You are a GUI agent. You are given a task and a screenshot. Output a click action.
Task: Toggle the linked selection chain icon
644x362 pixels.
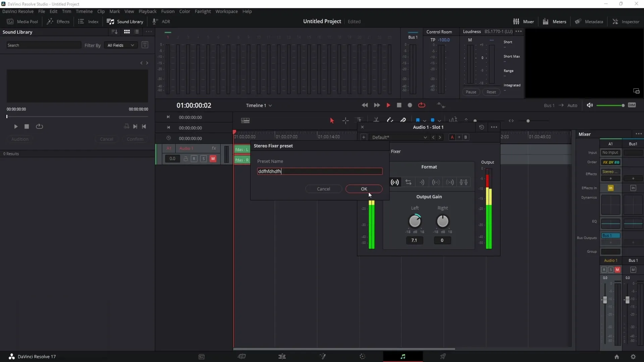pos(403,120)
